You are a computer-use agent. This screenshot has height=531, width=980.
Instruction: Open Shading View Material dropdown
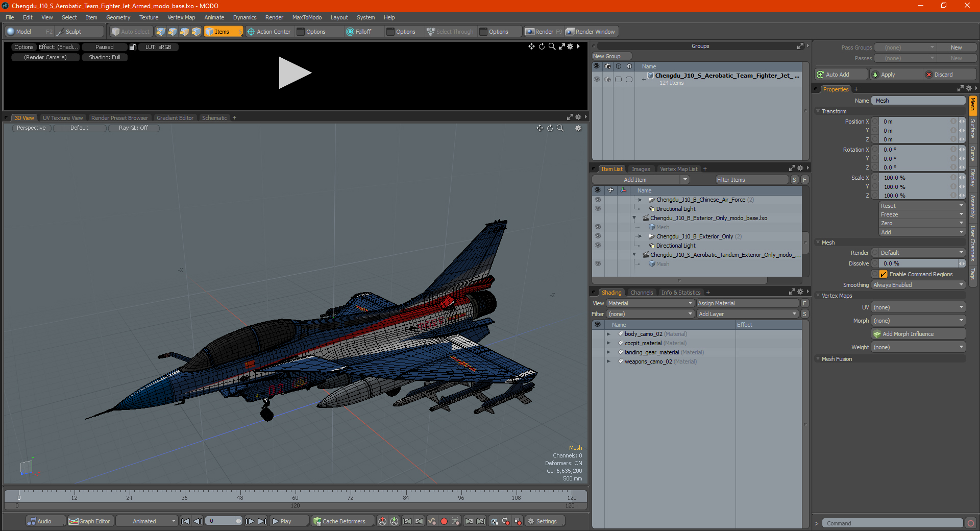click(650, 303)
